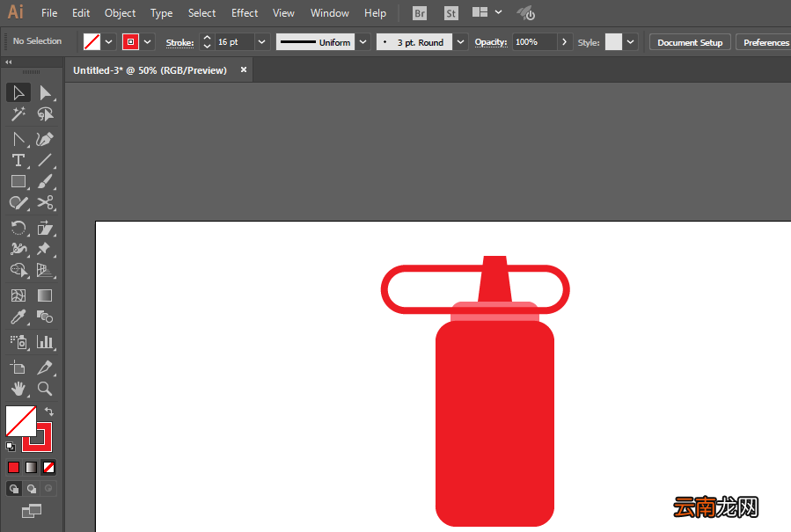Select the Eyedropper tool

coord(18,317)
